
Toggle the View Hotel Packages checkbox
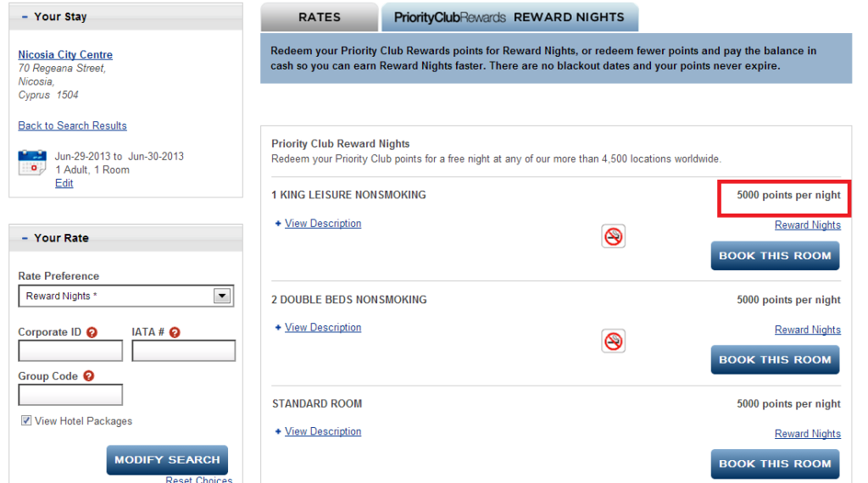tap(26, 421)
